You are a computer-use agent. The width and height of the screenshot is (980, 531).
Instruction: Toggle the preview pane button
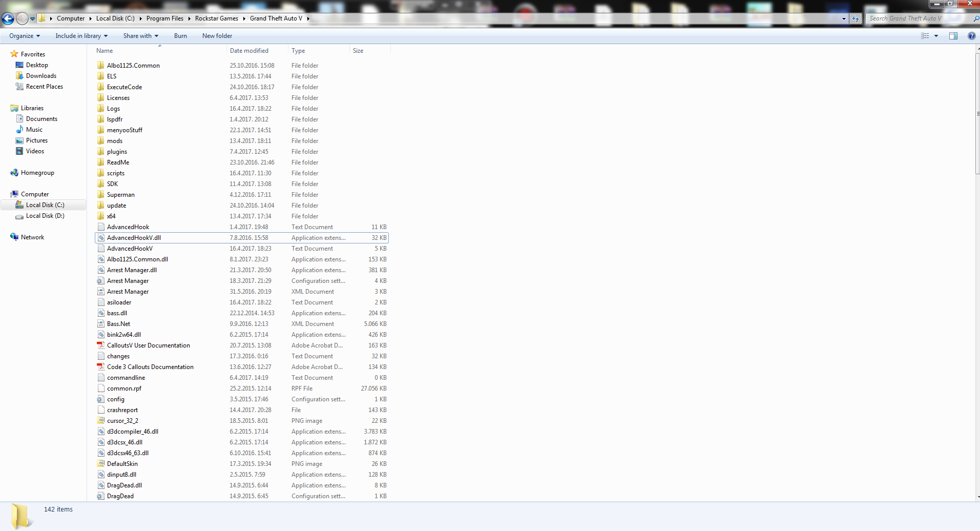953,36
